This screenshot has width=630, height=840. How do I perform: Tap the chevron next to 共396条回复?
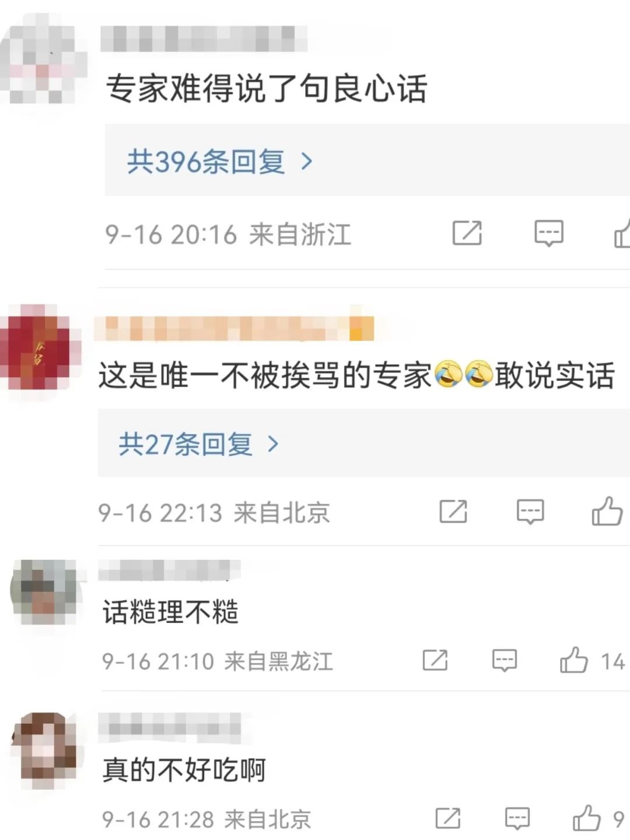[307, 161]
